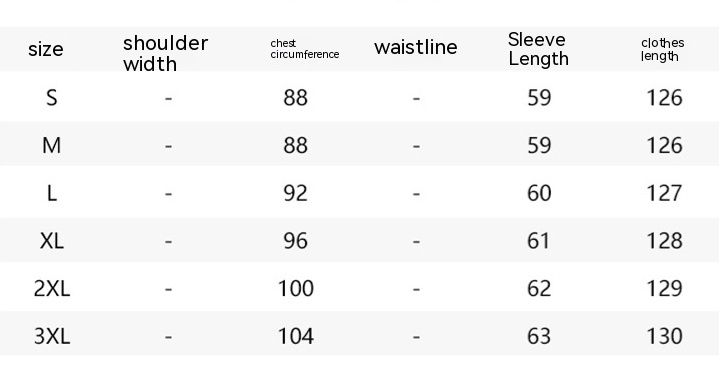
Task: Click the 'Sleeve Length' column header
Action: [538, 49]
